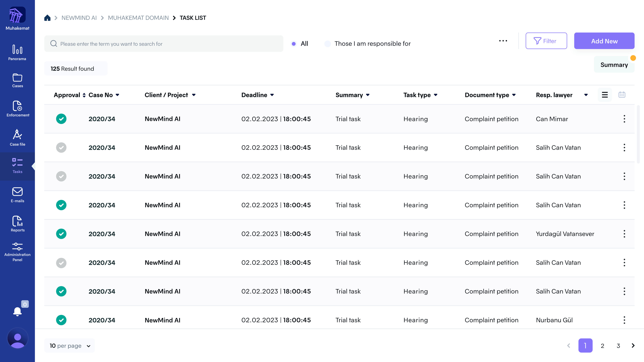Toggle approval check for Can Mimar row

tap(61, 119)
